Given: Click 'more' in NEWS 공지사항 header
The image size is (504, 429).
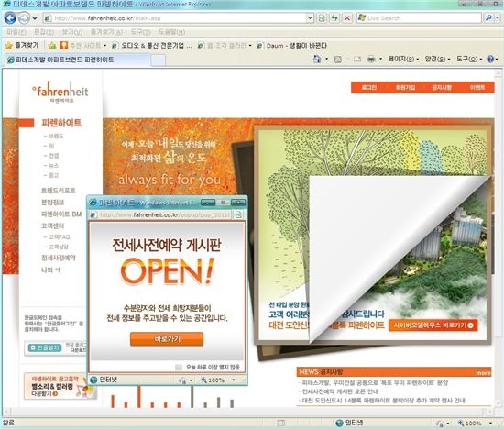Looking at the screenshot, I should coord(483,373).
